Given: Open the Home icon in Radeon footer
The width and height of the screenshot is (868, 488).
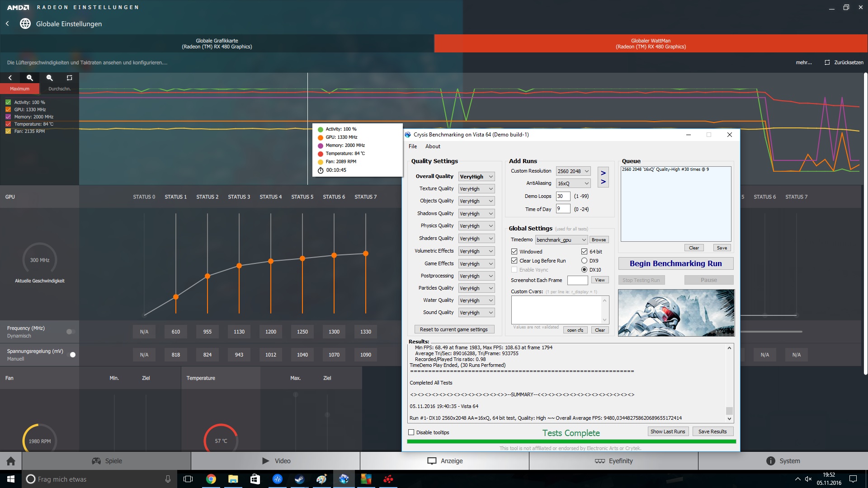Looking at the screenshot, I should coord(11,461).
